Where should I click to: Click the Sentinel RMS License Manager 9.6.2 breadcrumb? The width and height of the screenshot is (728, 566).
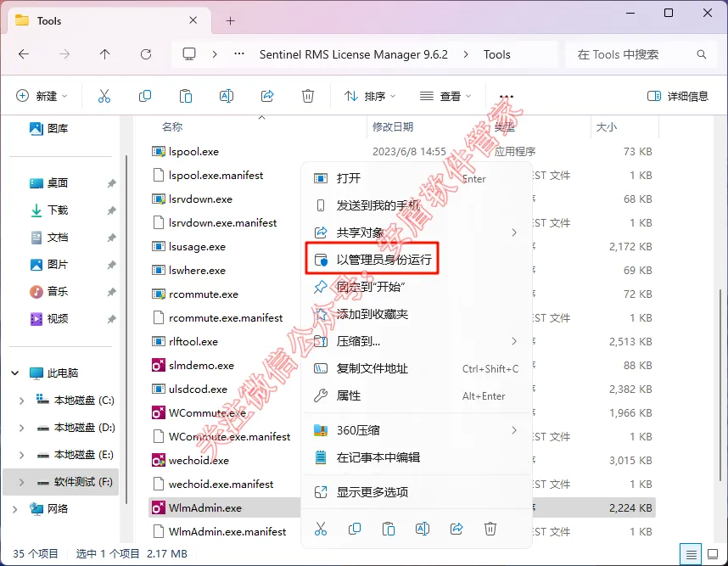point(354,54)
